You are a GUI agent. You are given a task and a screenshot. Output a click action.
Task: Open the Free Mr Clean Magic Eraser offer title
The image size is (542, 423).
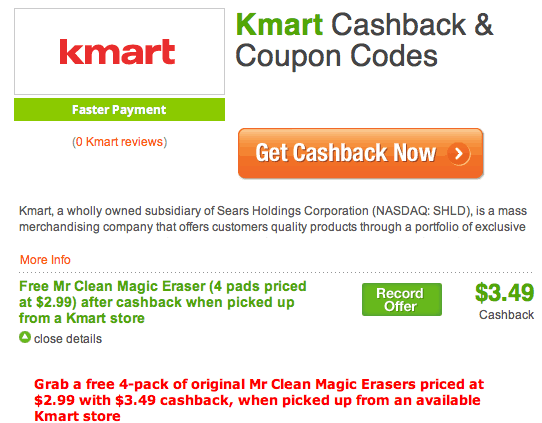click(x=162, y=302)
